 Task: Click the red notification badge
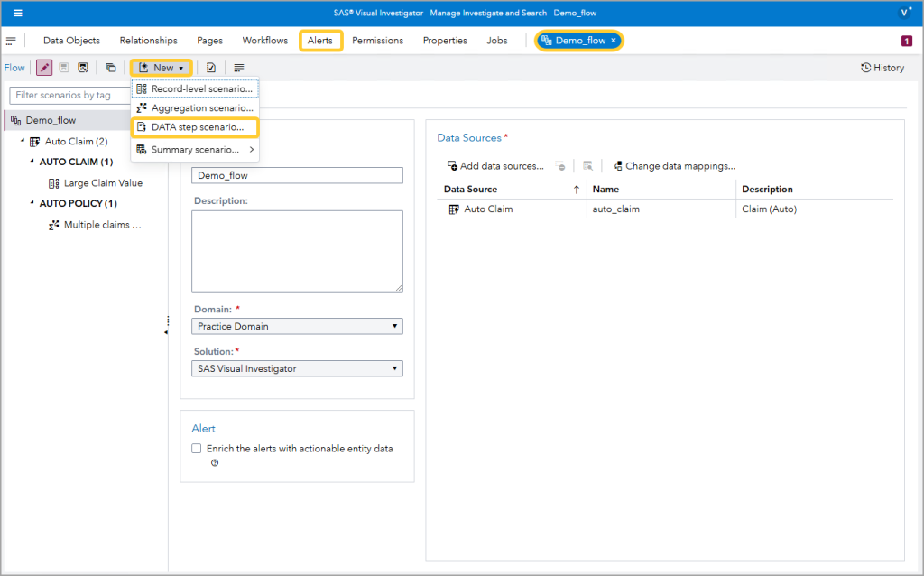pyautogui.click(x=906, y=41)
